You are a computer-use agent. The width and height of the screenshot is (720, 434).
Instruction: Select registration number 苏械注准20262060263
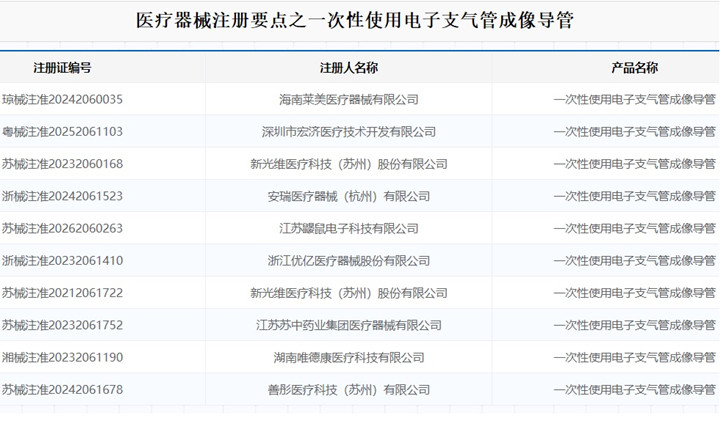tap(62, 228)
